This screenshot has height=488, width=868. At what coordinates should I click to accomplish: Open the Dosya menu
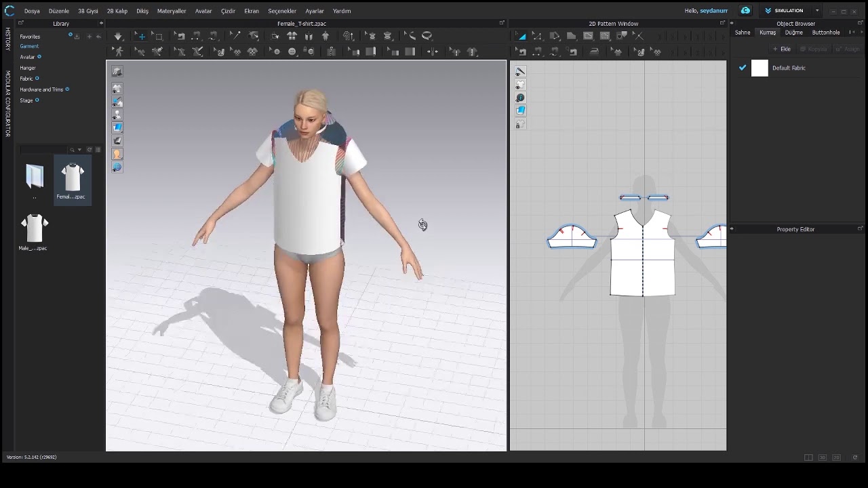click(x=32, y=11)
